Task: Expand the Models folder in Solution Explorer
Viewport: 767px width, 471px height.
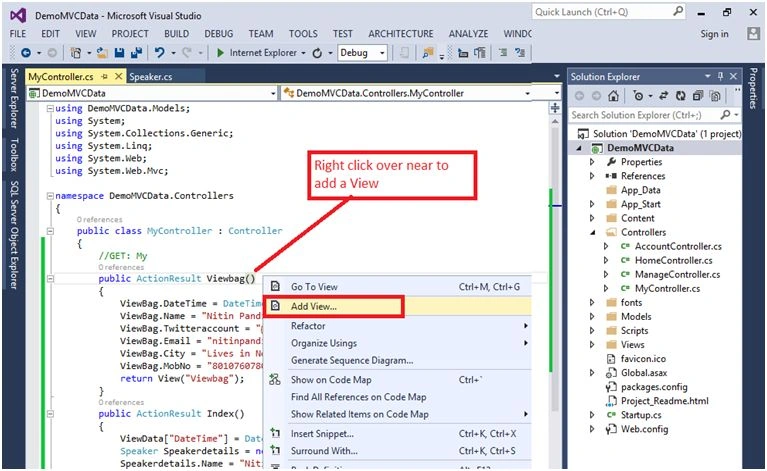Action: tap(592, 316)
